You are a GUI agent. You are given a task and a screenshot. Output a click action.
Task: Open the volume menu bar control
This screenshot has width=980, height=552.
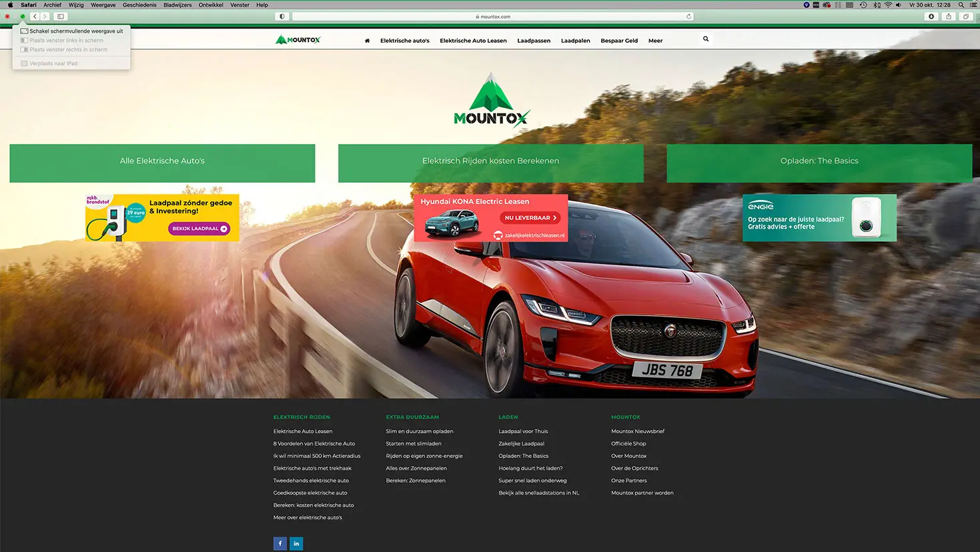point(899,5)
